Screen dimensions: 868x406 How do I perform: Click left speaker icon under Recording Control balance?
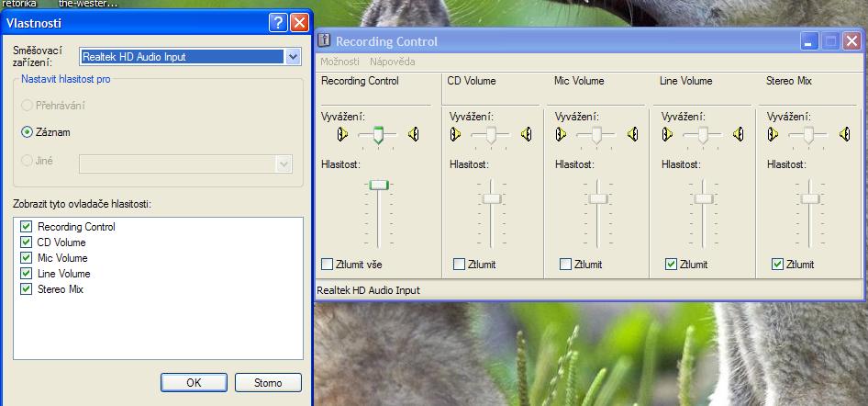tap(342, 134)
